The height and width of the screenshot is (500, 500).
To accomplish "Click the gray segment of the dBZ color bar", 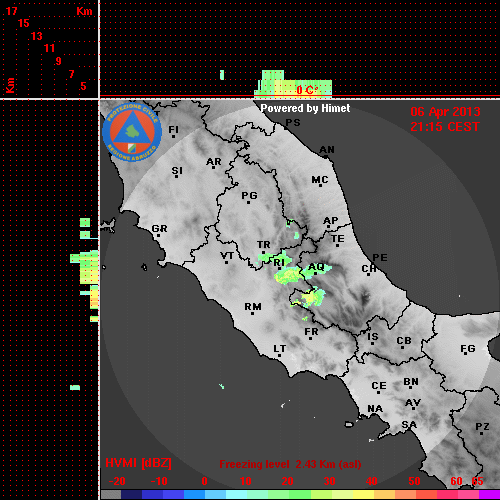I will coord(111,495).
